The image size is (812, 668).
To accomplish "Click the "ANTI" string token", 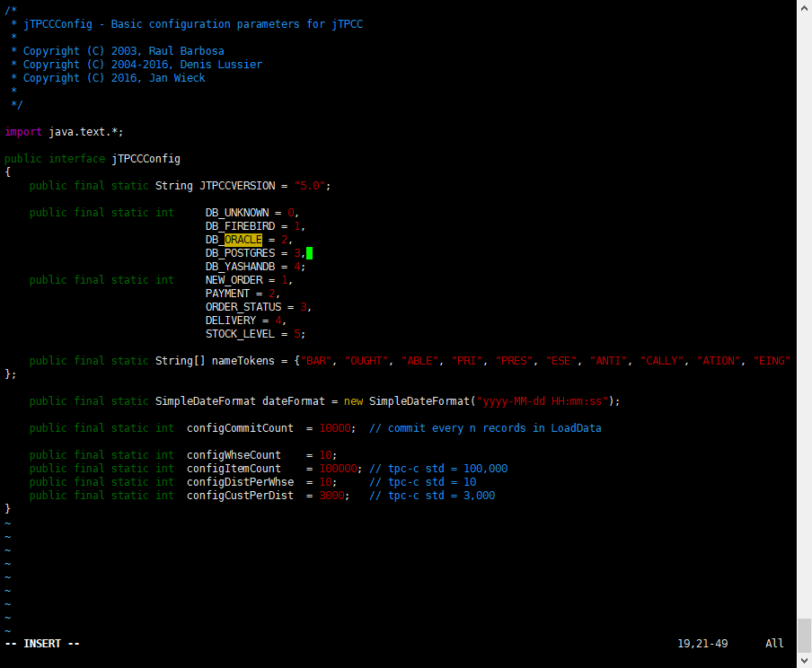I will [608, 361].
